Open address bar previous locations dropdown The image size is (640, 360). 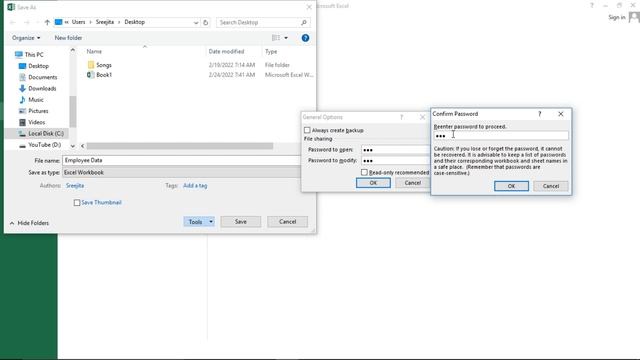pyautogui.click(x=196, y=22)
